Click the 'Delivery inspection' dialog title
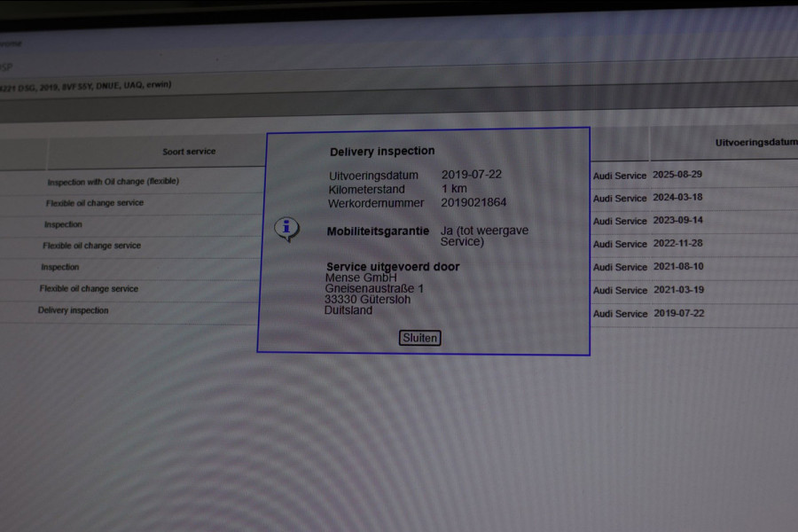 382,152
